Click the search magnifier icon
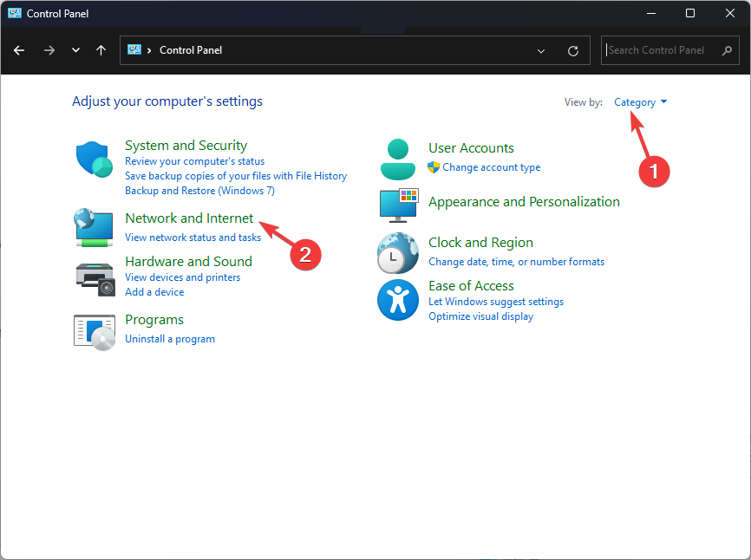The width and height of the screenshot is (751, 560). point(727,50)
